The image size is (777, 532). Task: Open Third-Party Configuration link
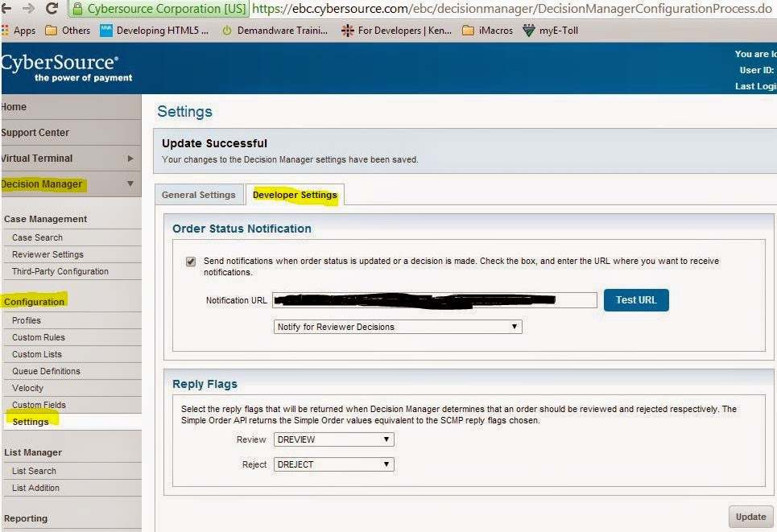click(60, 271)
